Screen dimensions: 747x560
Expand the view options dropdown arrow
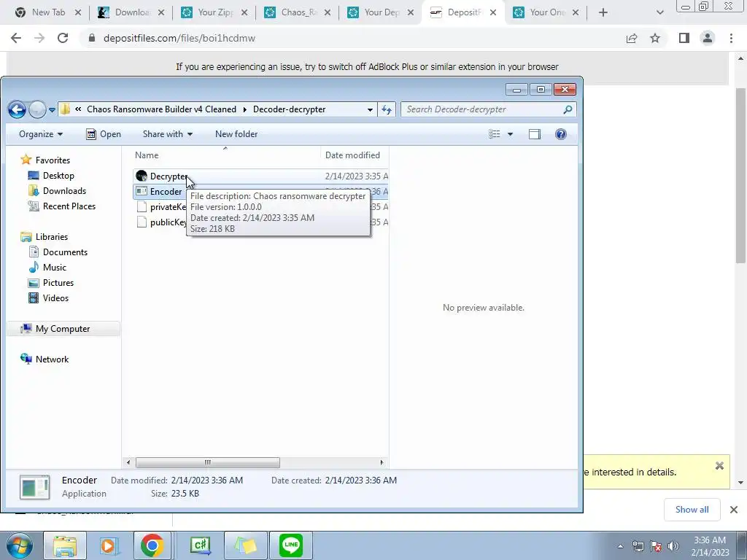tap(510, 134)
